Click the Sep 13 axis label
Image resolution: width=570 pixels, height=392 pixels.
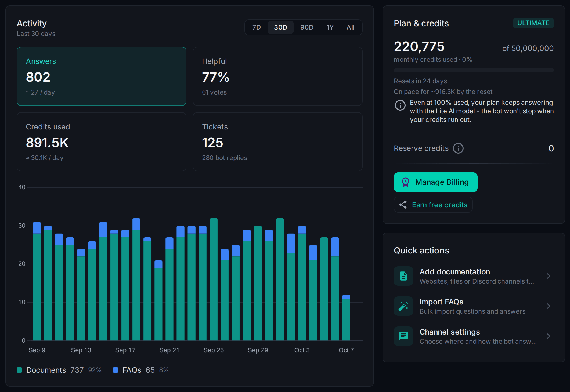pyautogui.click(x=81, y=350)
